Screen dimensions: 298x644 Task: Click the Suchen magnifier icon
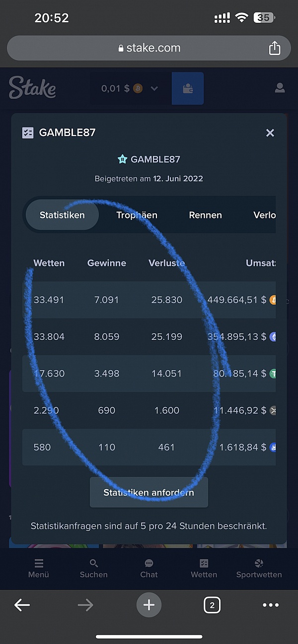[x=93, y=568]
